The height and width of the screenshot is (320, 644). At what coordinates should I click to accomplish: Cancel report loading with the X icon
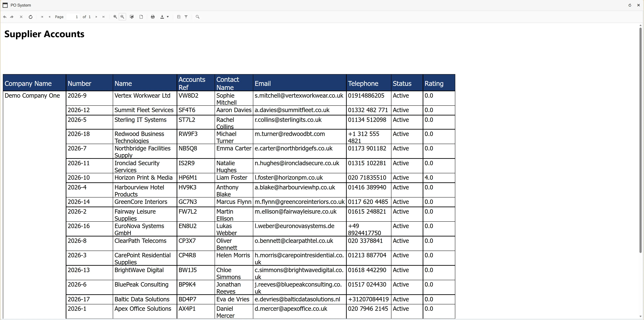21,17
